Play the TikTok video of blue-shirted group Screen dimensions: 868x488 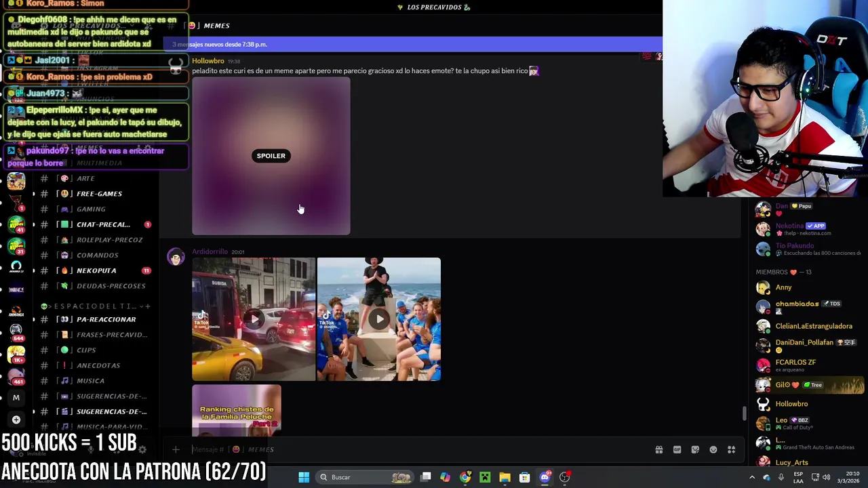[x=378, y=319]
